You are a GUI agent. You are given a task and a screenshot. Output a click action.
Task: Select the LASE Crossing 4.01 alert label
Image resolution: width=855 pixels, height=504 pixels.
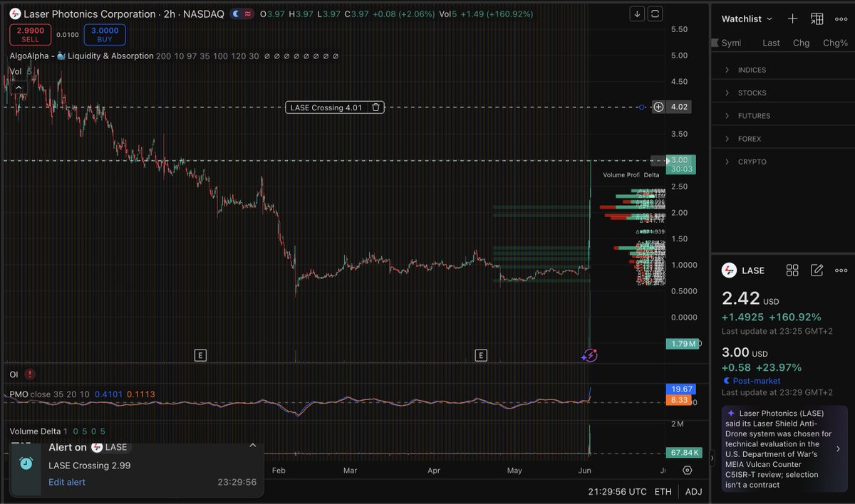(x=326, y=107)
